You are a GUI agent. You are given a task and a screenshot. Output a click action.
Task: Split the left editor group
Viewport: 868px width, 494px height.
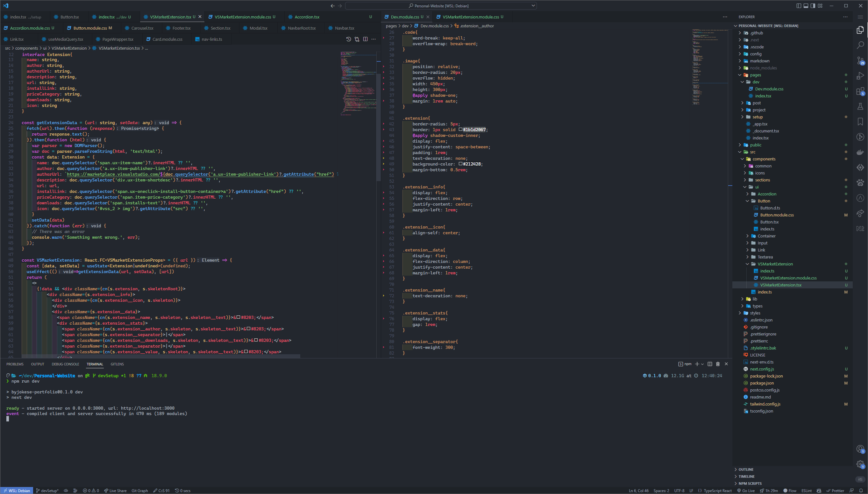pos(365,39)
